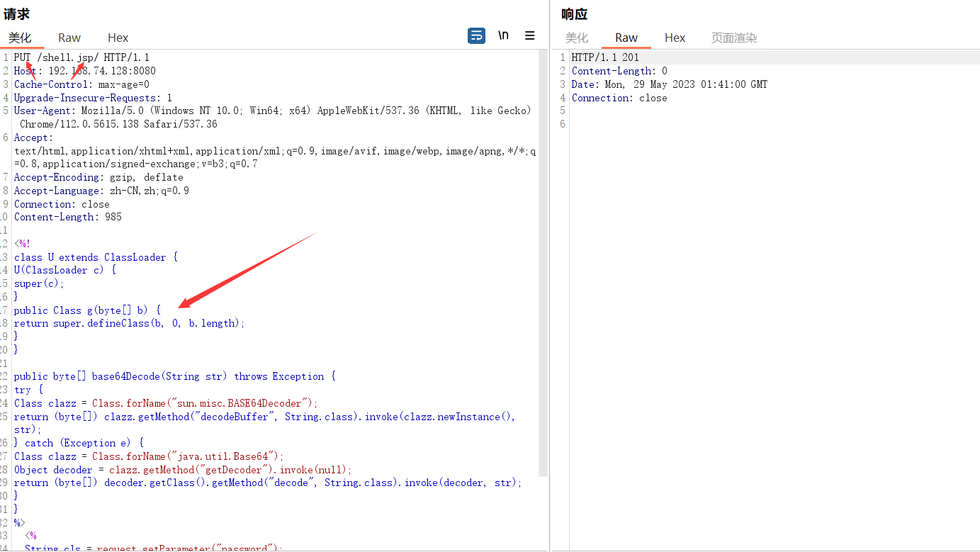Click the Upgrade-Insecure-Requests: 1 header
Image resolution: width=980 pixels, height=552 pixels.
tap(93, 98)
